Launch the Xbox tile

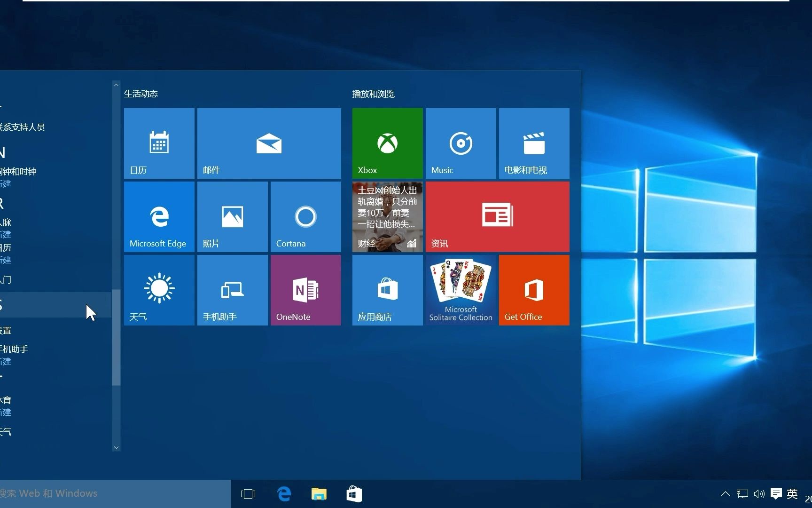(x=387, y=143)
